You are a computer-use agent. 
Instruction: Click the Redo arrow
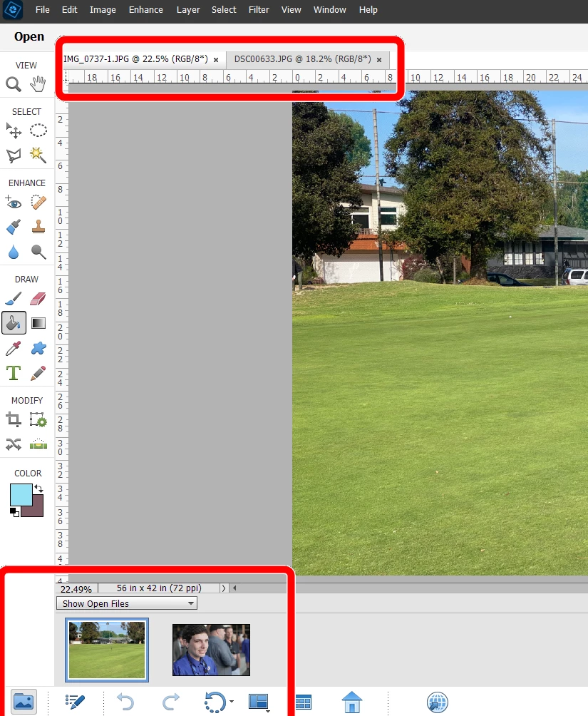pos(171,702)
